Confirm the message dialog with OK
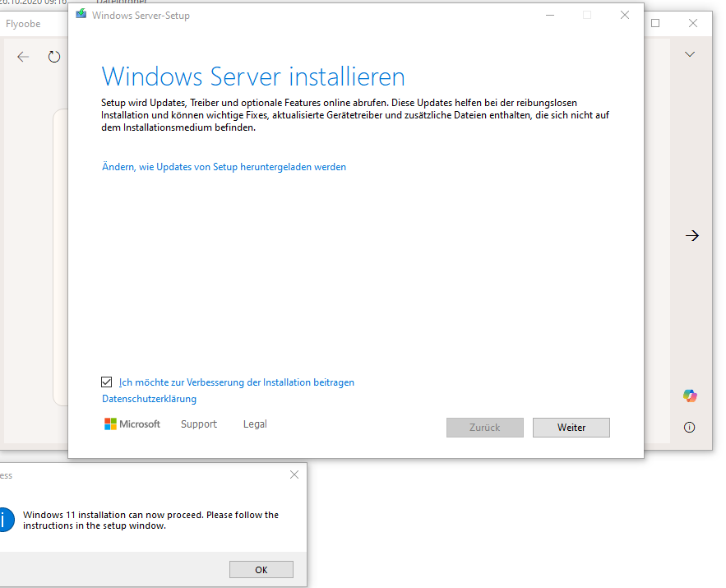This screenshot has height=588, width=726. [x=261, y=570]
